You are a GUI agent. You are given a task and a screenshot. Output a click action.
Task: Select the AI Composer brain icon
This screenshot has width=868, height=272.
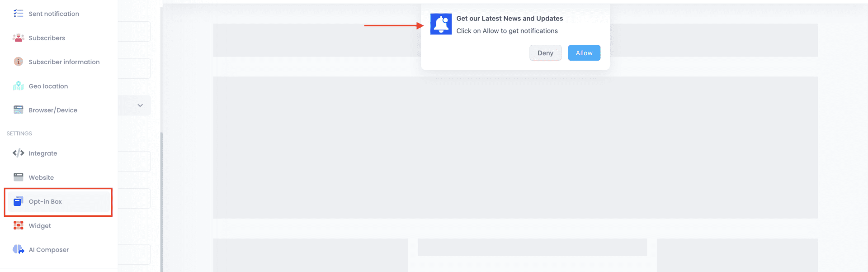pyautogui.click(x=18, y=250)
